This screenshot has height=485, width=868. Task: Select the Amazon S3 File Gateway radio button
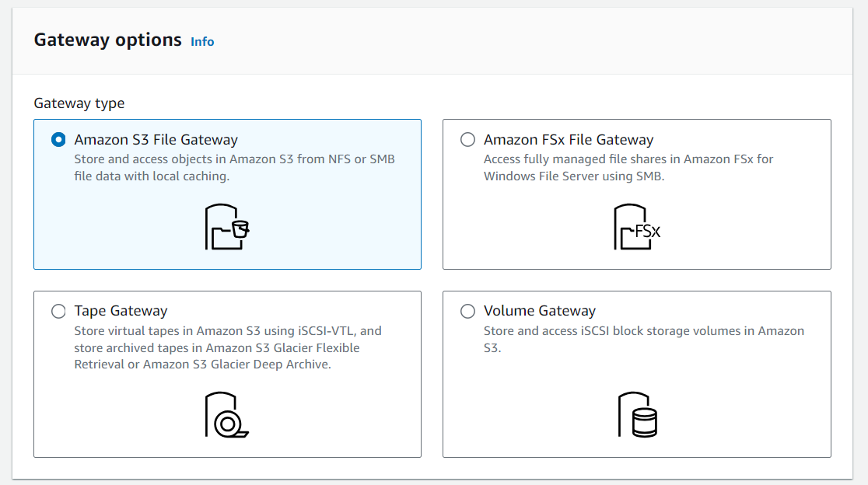[58, 139]
